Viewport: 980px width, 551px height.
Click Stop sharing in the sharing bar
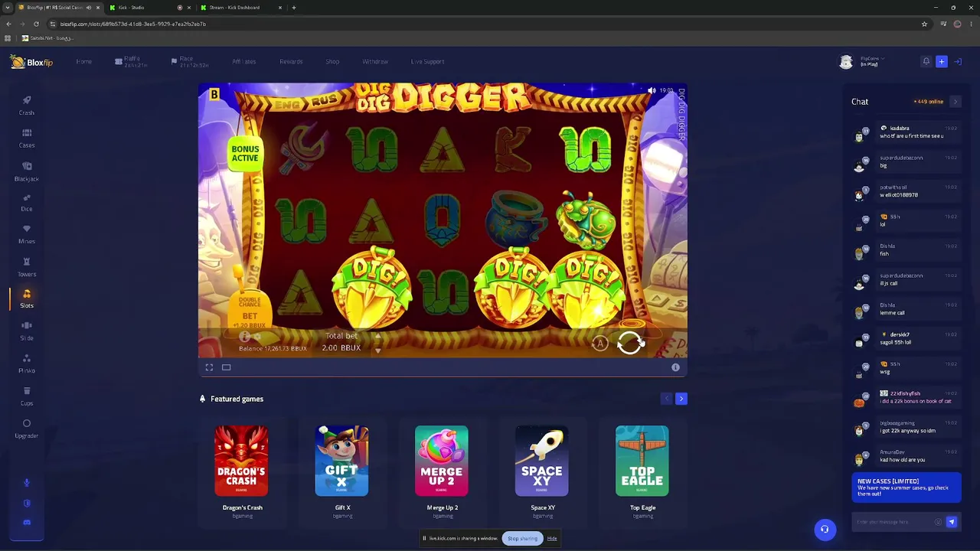pos(522,539)
